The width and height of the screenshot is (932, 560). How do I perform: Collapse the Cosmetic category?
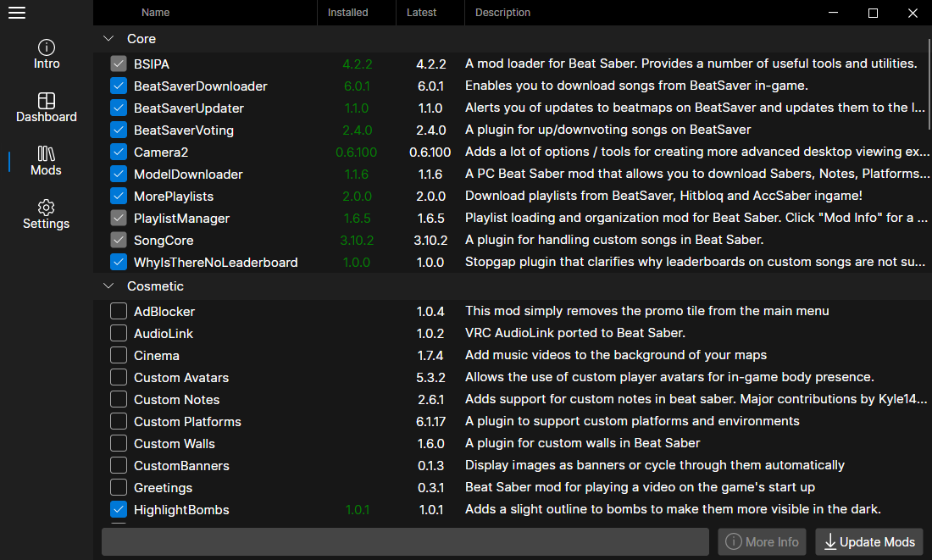click(108, 286)
